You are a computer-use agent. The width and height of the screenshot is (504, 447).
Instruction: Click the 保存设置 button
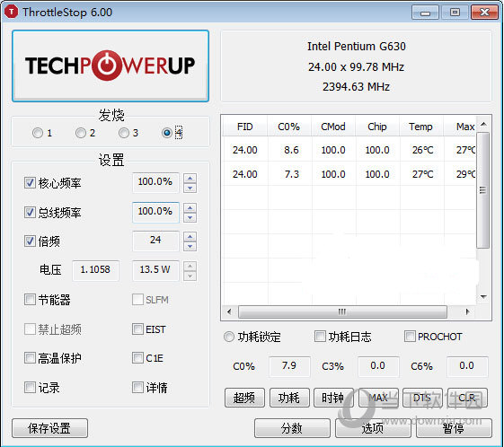tap(49, 428)
